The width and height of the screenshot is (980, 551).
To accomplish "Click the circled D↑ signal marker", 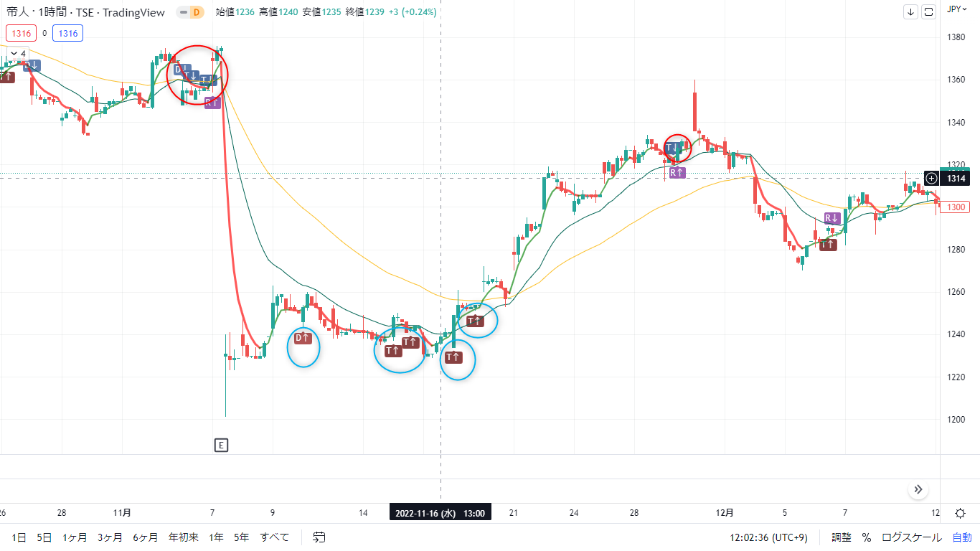I will coord(303,338).
